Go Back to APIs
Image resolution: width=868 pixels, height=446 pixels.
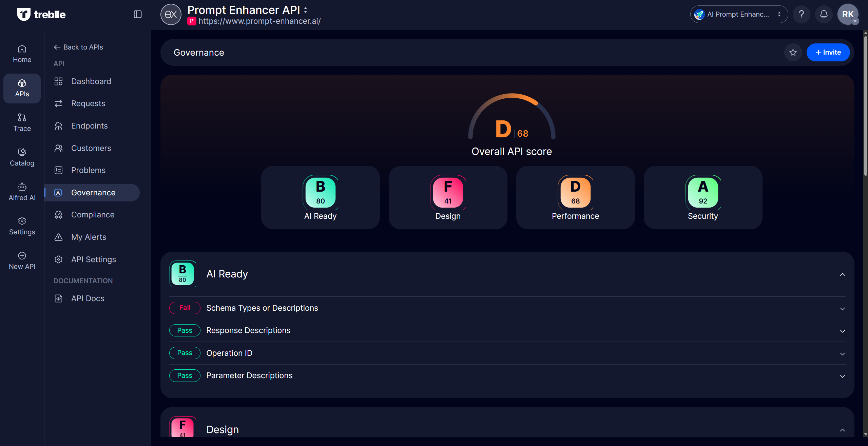[78, 47]
